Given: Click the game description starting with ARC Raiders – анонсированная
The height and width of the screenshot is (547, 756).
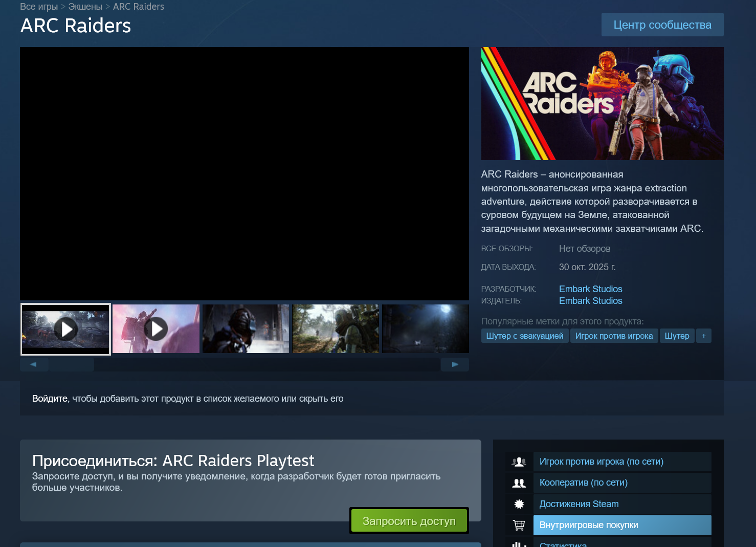Looking at the screenshot, I should click(x=592, y=202).
